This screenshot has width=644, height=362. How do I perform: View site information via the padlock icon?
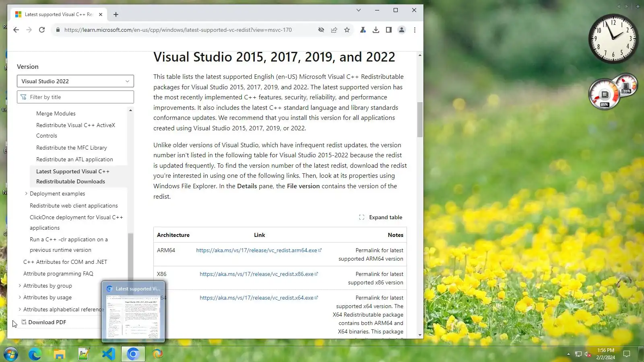(x=58, y=30)
